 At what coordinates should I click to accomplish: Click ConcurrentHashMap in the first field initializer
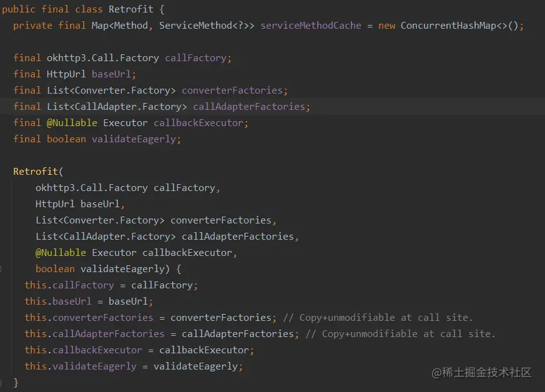point(448,26)
